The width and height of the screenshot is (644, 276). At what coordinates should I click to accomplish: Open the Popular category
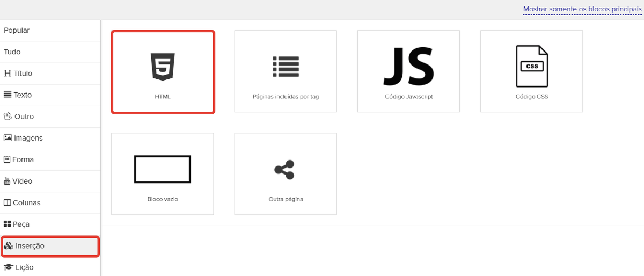[17, 31]
